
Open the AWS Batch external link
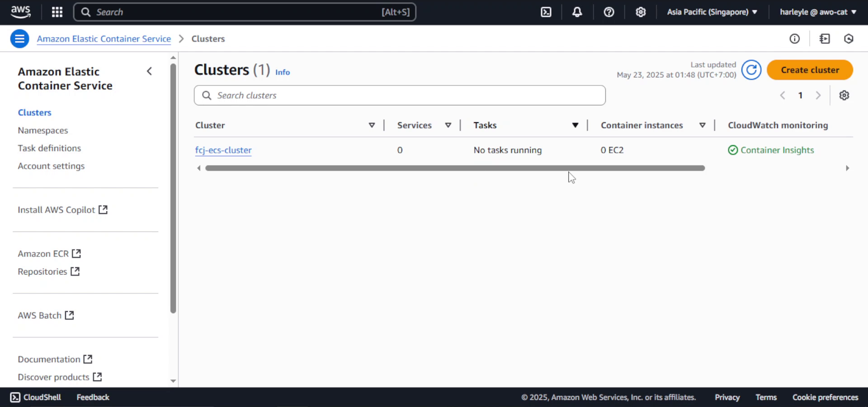tap(46, 316)
